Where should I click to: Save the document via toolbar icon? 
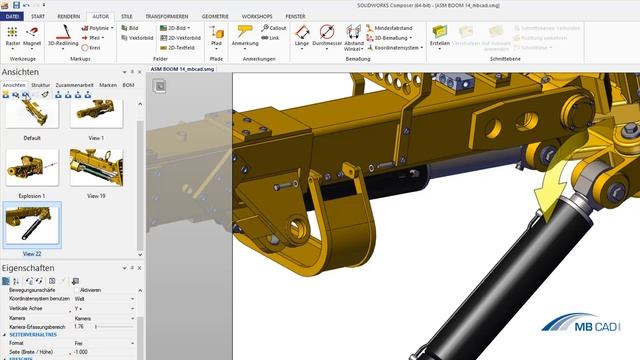(16, 5)
